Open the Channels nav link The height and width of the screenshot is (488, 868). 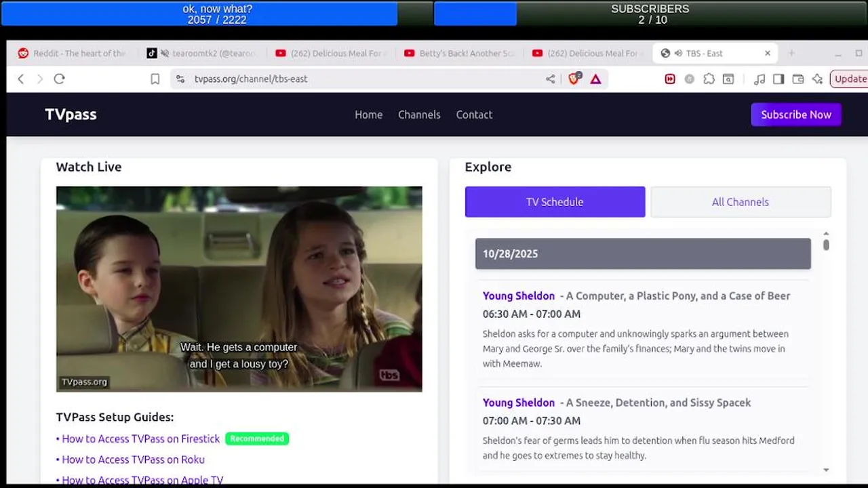tap(419, 115)
